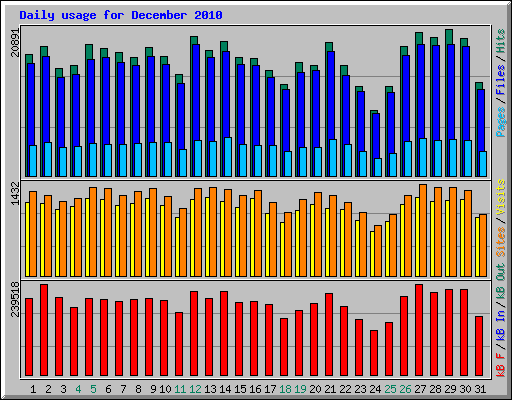Click the cyan pages bar for day 14
Viewport: 512px width, 400px height.
[228, 157]
